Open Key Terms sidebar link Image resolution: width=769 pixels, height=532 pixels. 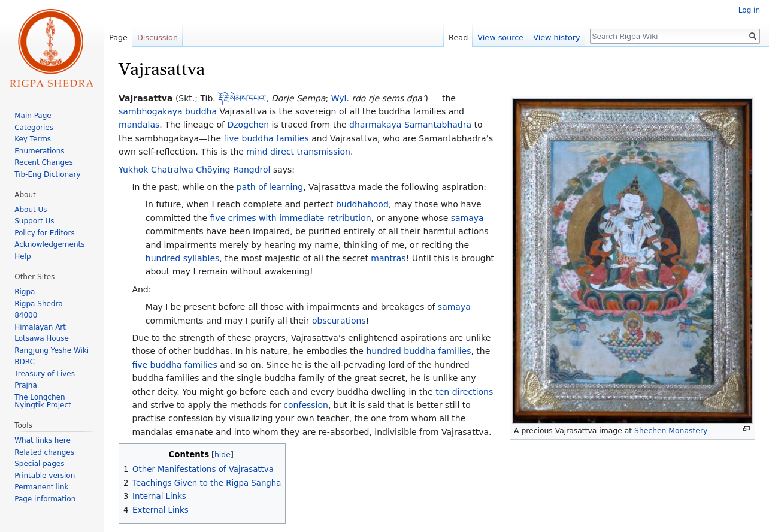coord(32,139)
